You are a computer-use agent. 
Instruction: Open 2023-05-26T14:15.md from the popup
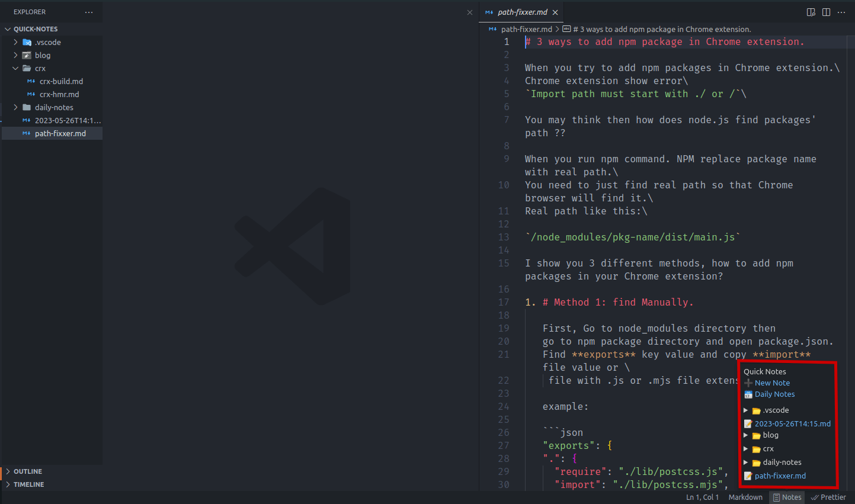point(793,423)
